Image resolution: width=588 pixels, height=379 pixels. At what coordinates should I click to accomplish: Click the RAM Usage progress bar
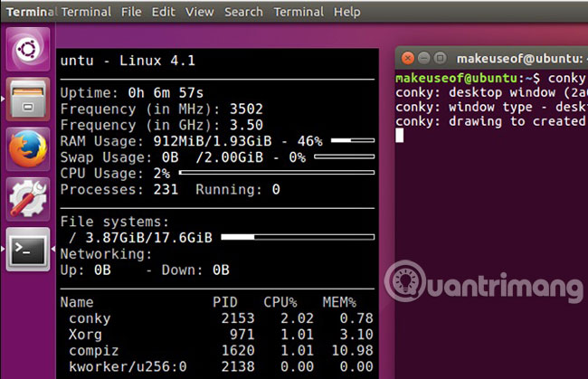pyautogui.click(x=353, y=140)
